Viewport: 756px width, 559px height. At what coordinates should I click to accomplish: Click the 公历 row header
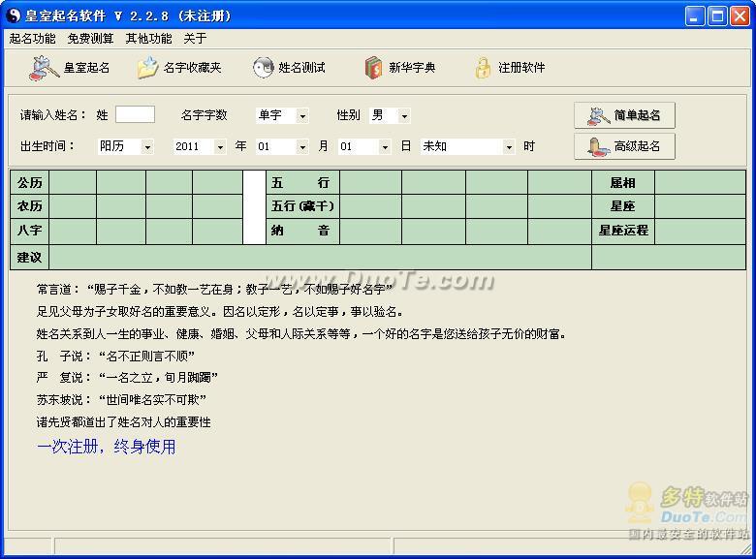pos(30,183)
